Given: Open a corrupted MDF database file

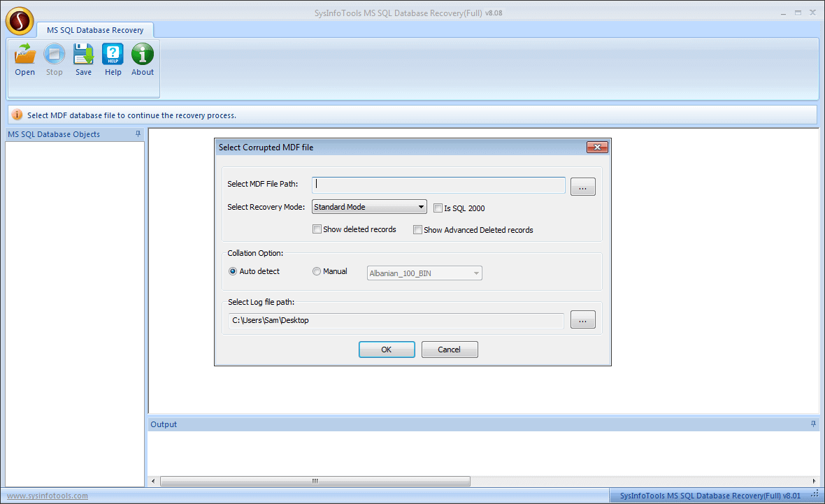Looking at the screenshot, I should (24, 59).
